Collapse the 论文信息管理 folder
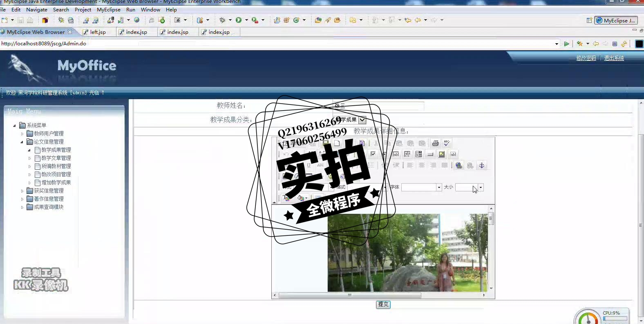The width and height of the screenshot is (644, 324). click(x=22, y=142)
